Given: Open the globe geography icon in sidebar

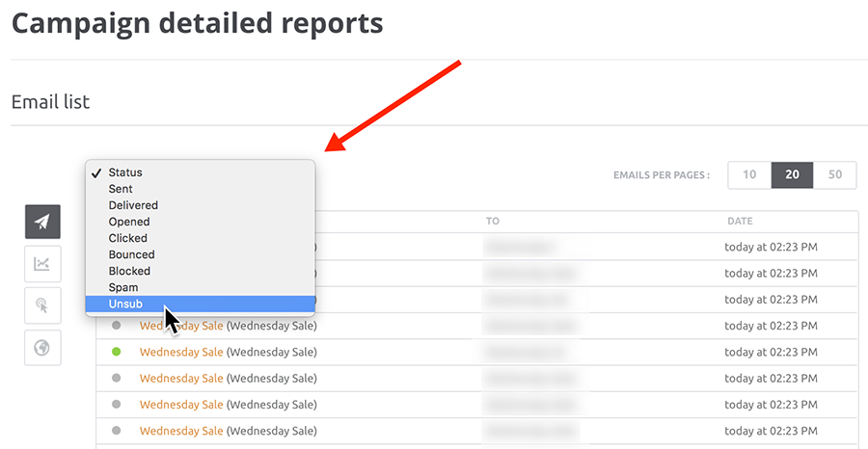Looking at the screenshot, I should 42,348.
